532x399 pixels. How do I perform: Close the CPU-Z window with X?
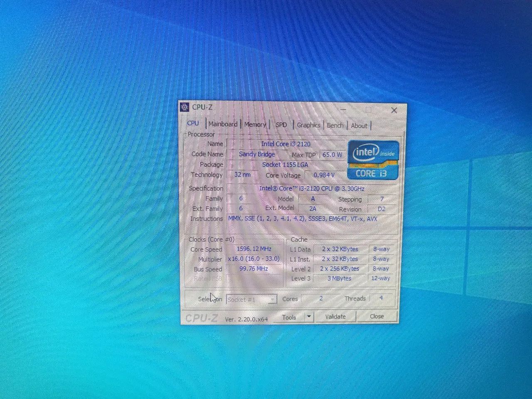point(394,110)
